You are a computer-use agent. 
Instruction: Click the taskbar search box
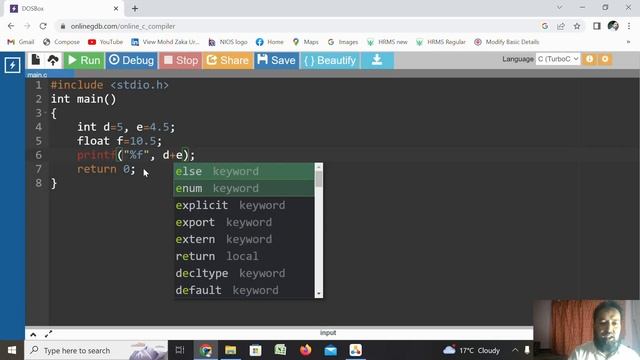[x=96, y=350]
